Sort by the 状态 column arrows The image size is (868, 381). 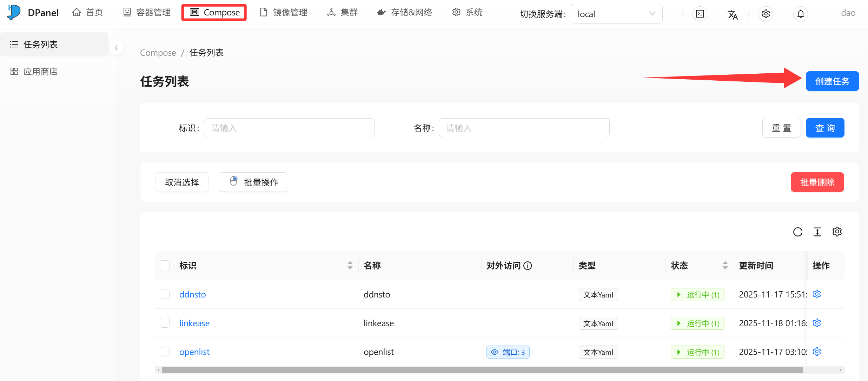click(725, 265)
